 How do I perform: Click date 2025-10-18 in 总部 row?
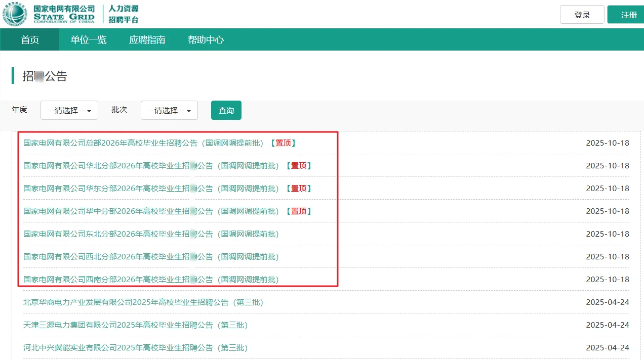(x=608, y=143)
